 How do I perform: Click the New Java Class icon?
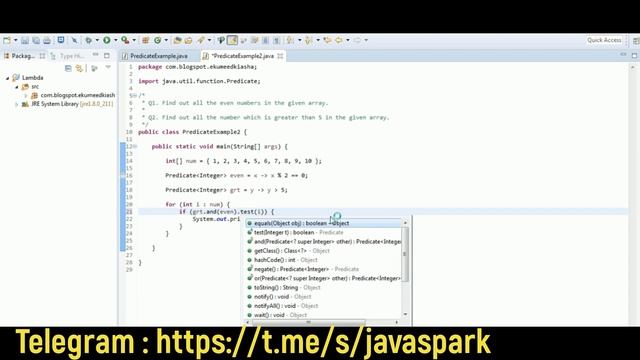click(x=158, y=40)
